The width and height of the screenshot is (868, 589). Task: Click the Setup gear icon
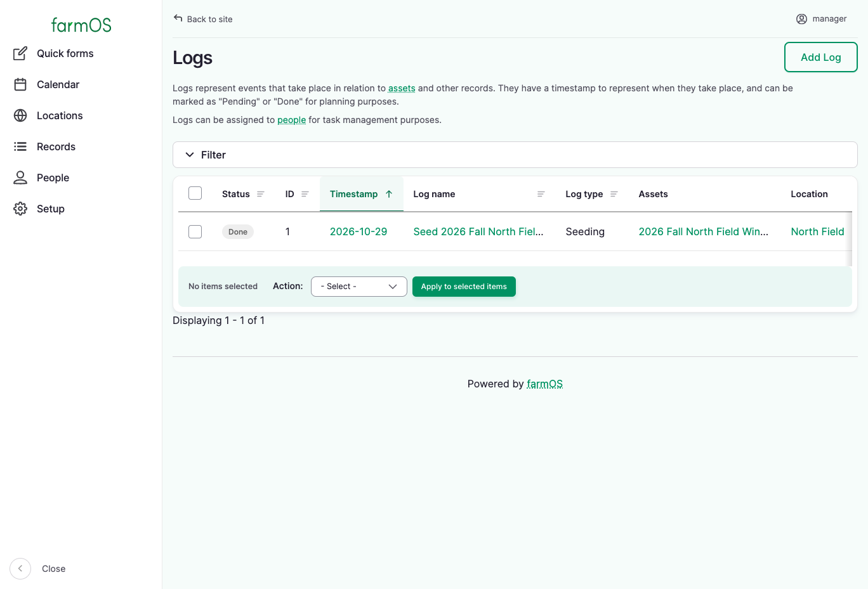pyautogui.click(x=20, y=209)
